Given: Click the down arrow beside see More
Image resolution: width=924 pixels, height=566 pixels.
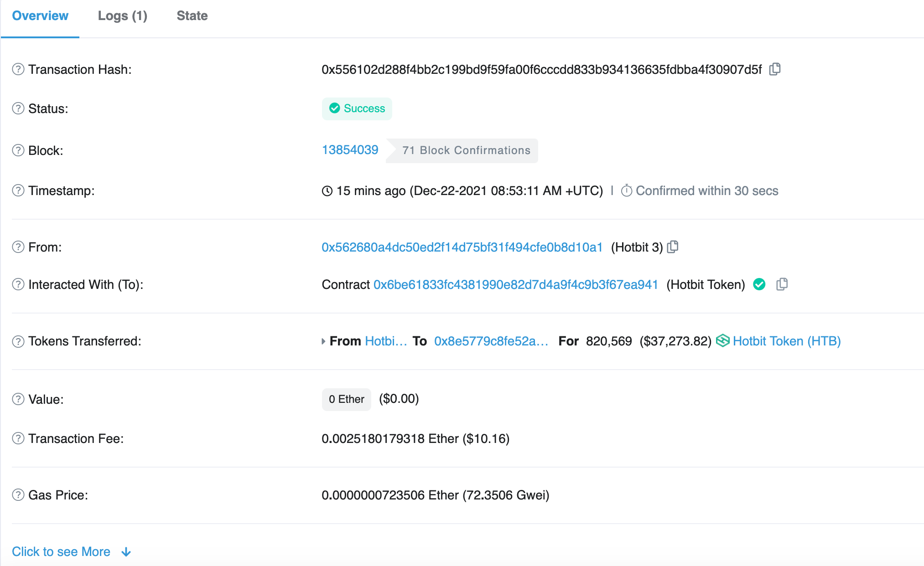Looking at the screenshot, I should click(x=126, y=552).
